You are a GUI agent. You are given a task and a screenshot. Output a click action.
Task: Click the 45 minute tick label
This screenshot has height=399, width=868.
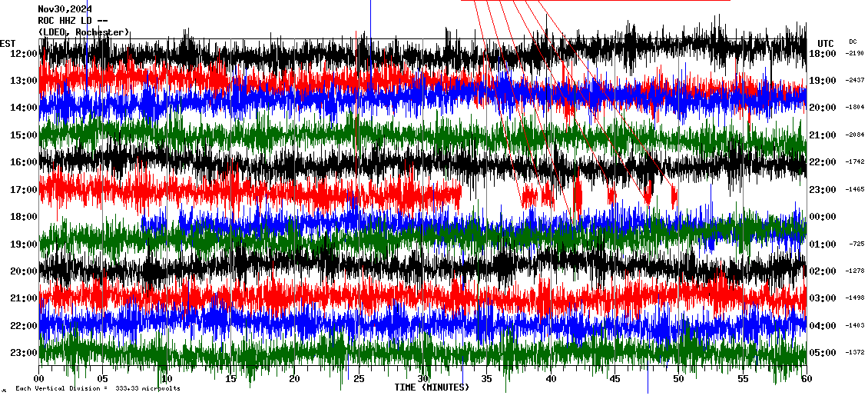tap(615, 379)
